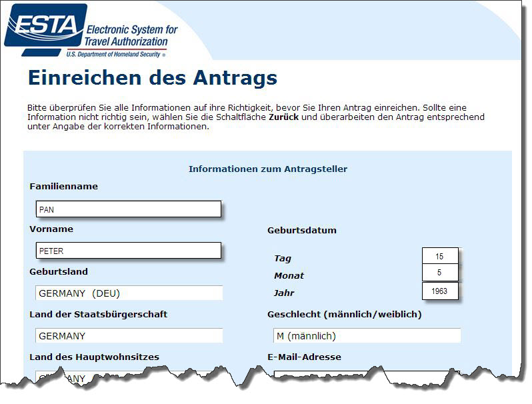
Task: Click the section title Informationen zum Antragsteller
Action: [x=268, y=169]
